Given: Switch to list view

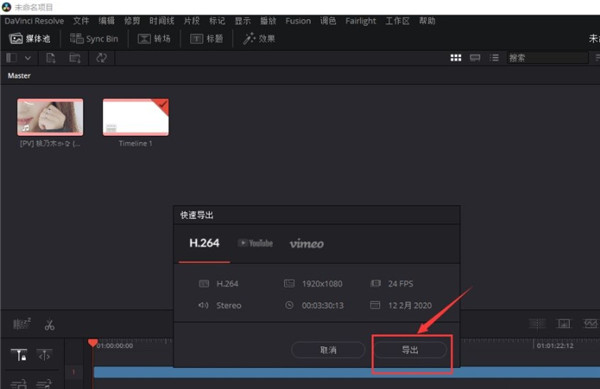Looking at the screenshot, I should point(494,58).
